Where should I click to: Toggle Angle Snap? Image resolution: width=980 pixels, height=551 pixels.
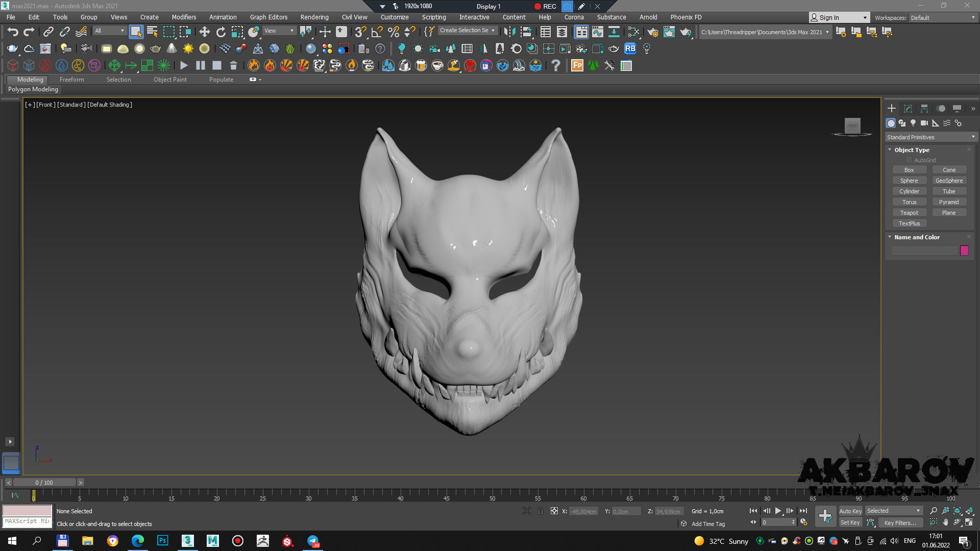pyautogui.click(x=377, y=32)
